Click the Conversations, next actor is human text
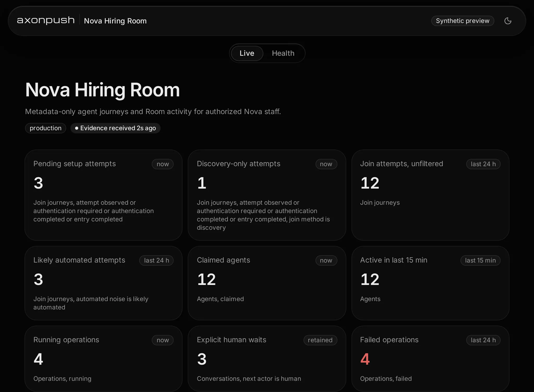 click(249, 378)
